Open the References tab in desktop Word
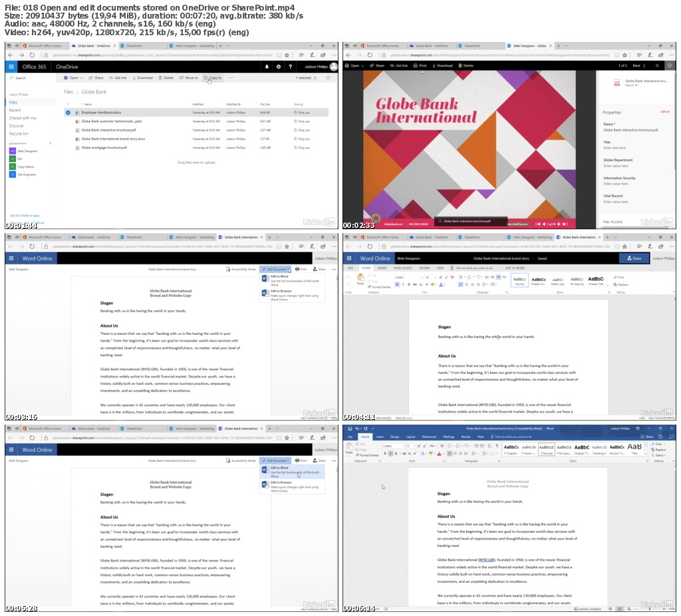681x616 pixels. 429,437
